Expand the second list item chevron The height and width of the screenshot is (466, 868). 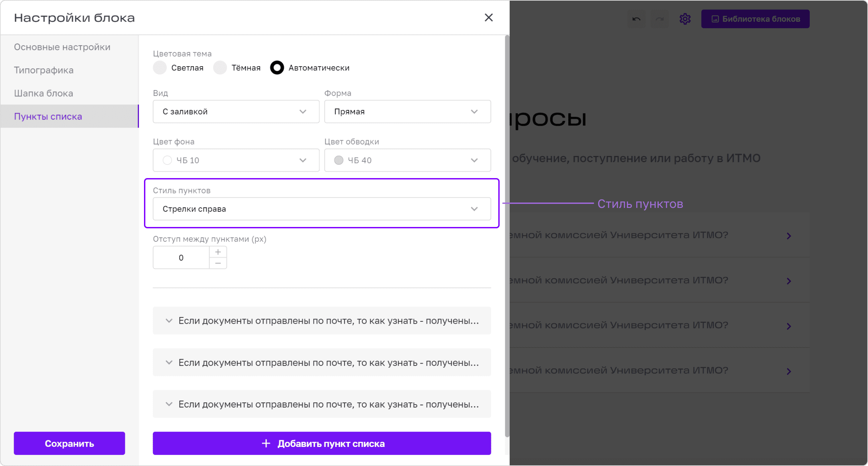pyautogui.click(x=169, y=363)
